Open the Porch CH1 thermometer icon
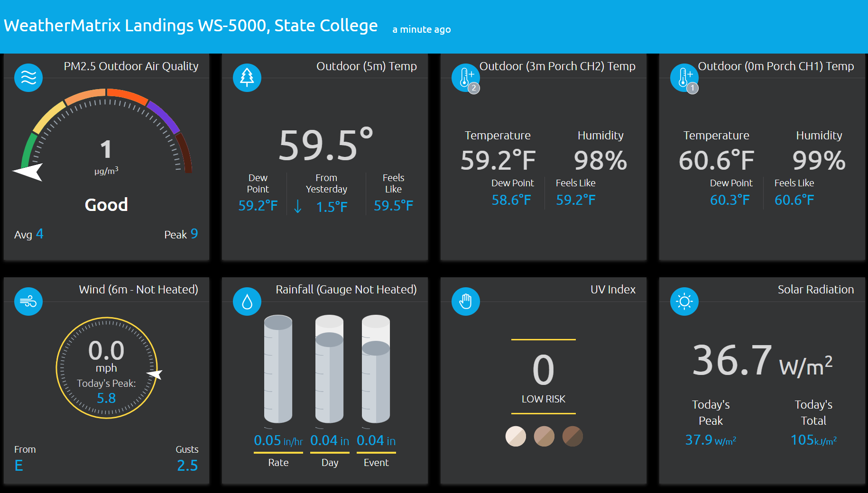Viewport: 868px width, 493px height. pos(684,78)
